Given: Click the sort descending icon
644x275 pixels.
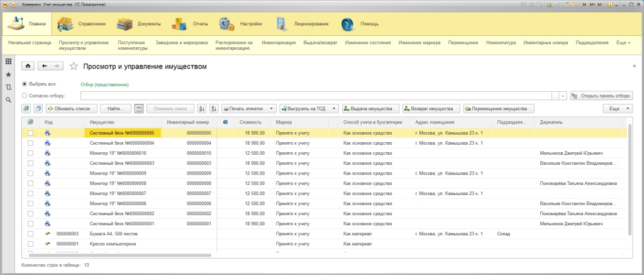Looking at the screenshot, I should (213, 108).
